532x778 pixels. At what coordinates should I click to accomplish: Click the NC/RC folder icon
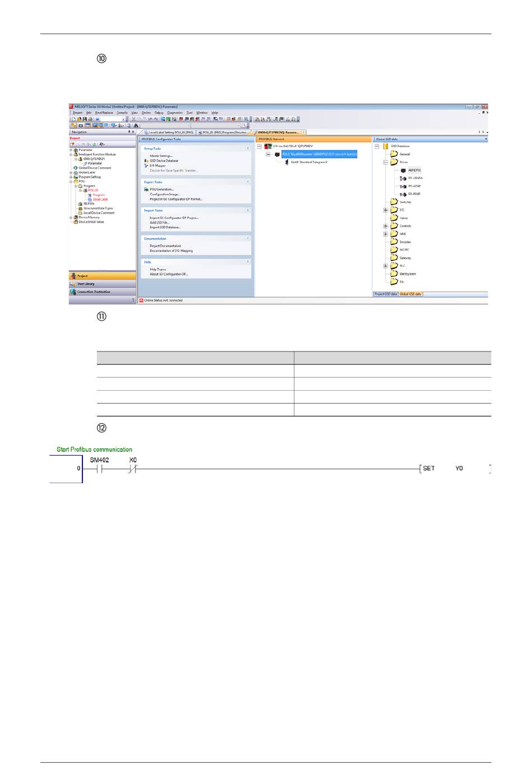tap(394, 249)
